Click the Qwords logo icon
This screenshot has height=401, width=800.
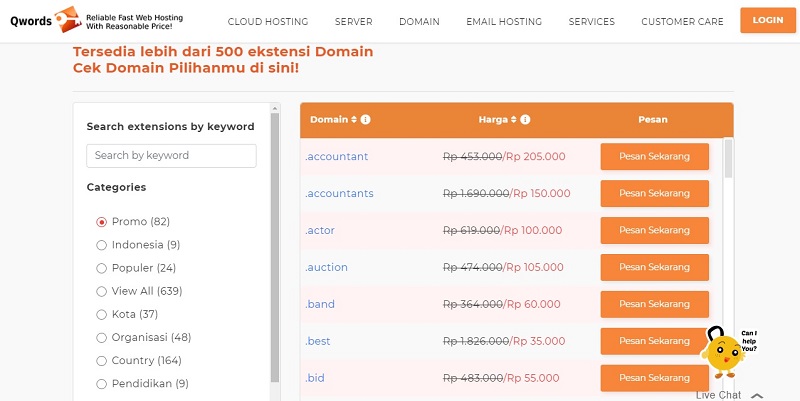(x=65, y=19)
